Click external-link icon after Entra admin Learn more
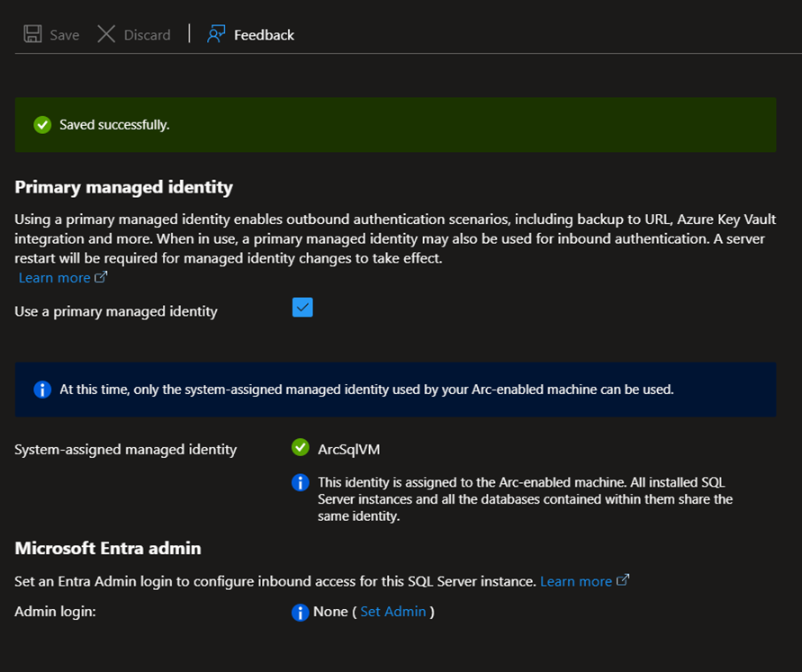 622,581
